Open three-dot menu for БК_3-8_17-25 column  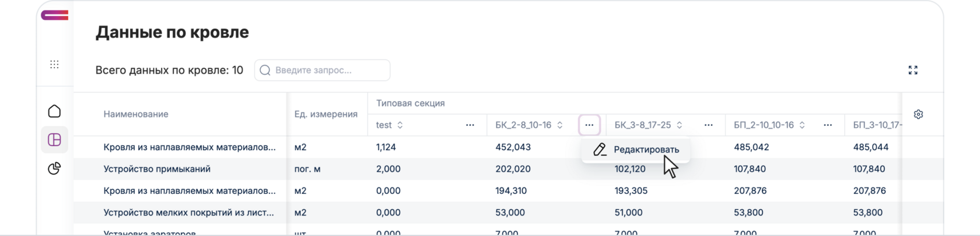708,125
